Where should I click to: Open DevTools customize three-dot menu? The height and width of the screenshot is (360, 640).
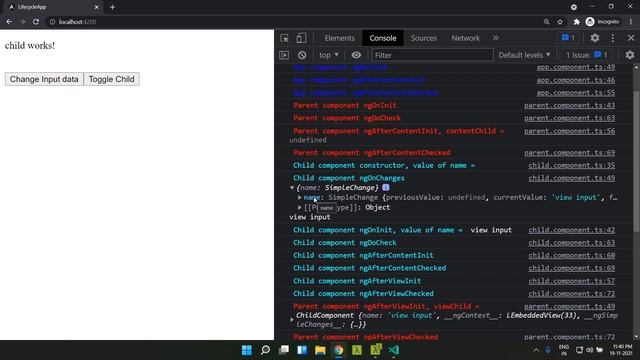click(x=613, y=38)
